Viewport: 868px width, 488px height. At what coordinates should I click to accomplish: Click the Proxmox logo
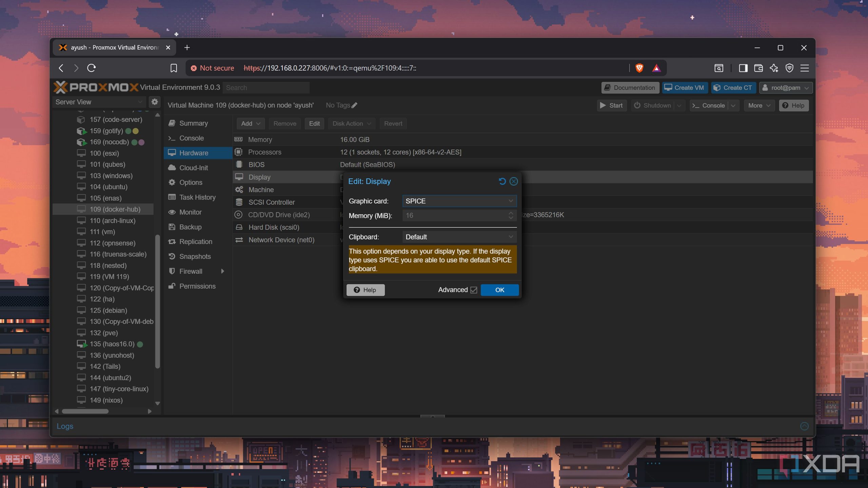click(96, 87)
